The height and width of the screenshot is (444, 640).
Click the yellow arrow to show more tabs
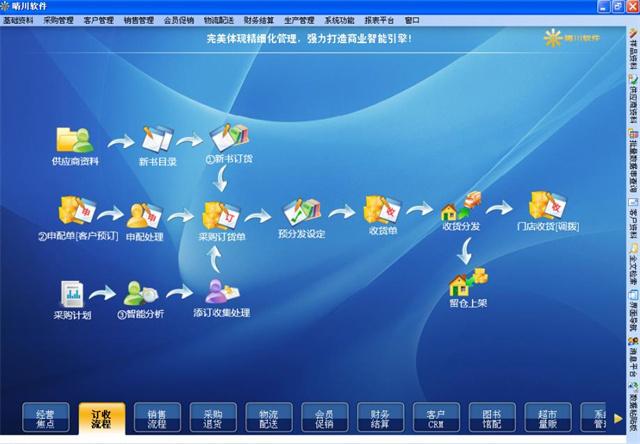coord(618,419)
